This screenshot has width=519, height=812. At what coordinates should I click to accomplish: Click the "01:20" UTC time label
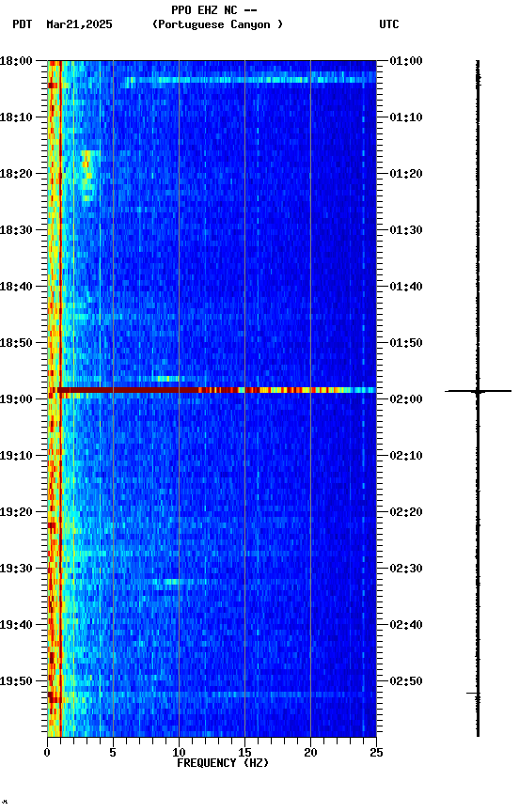(x=406, y=174)
